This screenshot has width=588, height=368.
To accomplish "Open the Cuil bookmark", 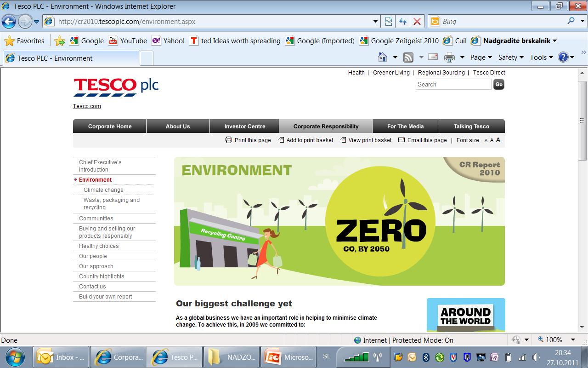I will 455,41.
